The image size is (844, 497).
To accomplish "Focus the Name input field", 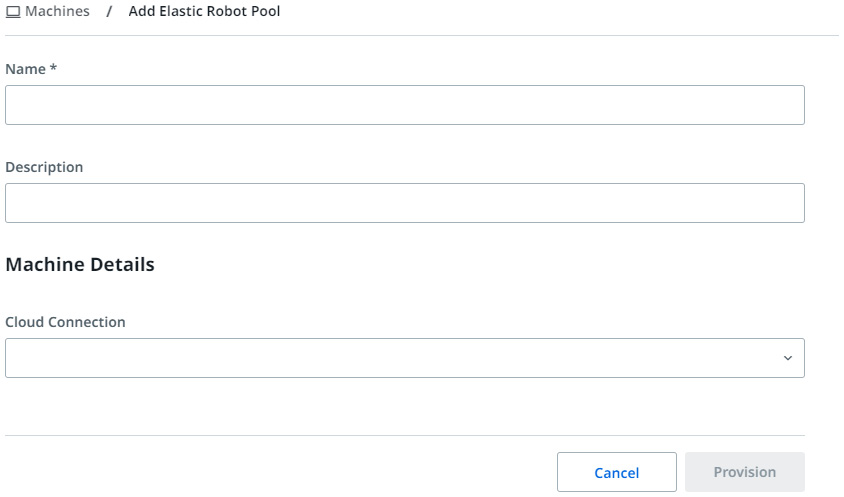I will click(405, 105).
